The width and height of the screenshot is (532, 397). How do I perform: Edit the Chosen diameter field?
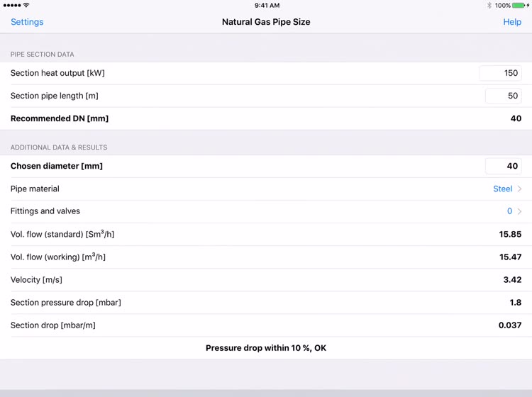[504, 166]
